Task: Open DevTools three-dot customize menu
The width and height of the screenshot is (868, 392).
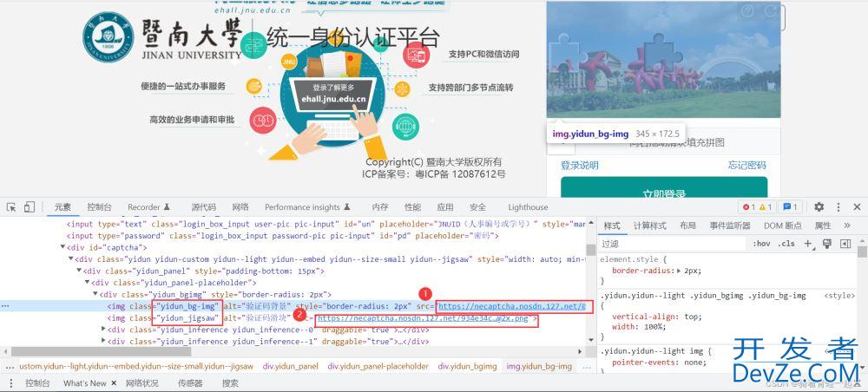Action: tap(838, 206)
